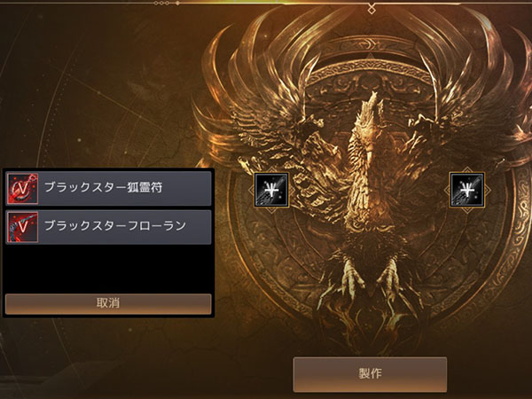Screen dimensions: 532x399
Task: Click the red icon beside ブラックスターフローラン
Action: coord(23,227)
